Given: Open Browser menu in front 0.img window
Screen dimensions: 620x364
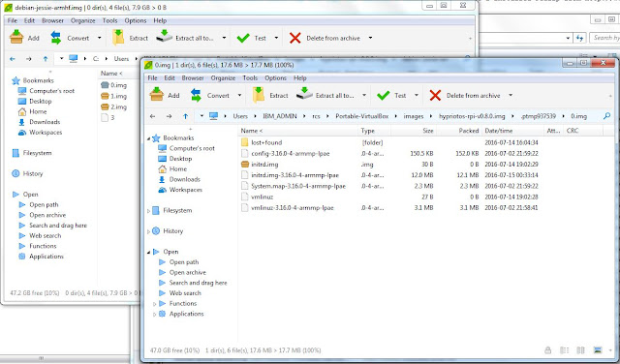Looking at the screenshot, I should click(193, 77).
